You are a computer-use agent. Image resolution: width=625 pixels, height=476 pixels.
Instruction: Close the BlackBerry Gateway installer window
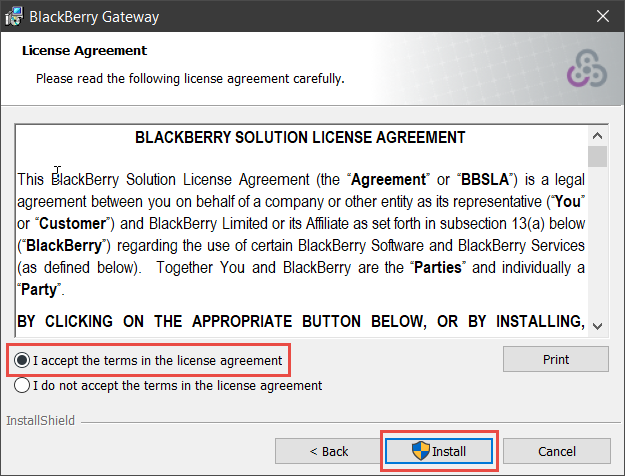coord(603,16)
